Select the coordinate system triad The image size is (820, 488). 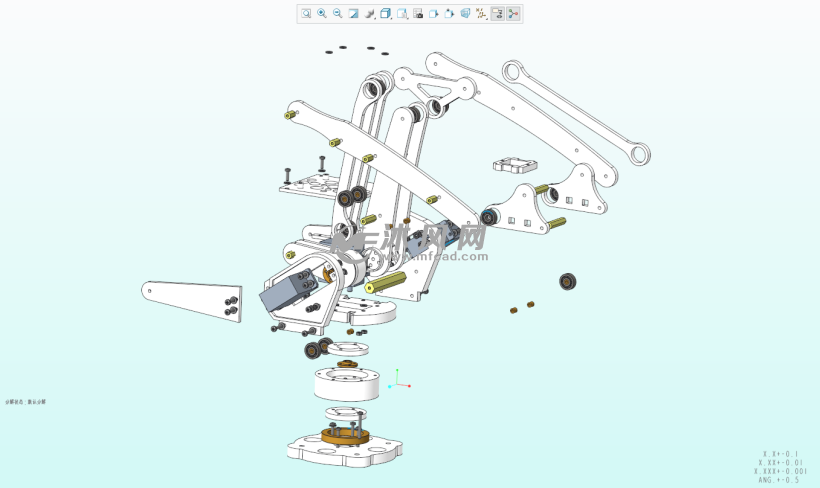click(x=399, y=380)
